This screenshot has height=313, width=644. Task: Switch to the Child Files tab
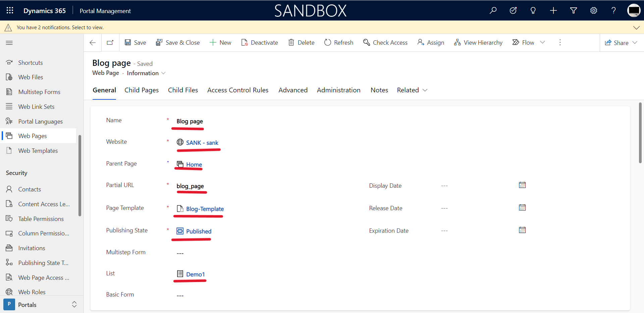click(183, 90)
